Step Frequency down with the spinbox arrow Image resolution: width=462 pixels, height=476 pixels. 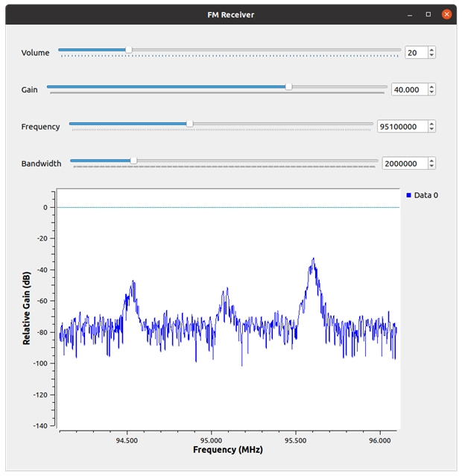(x=432, y=130)
